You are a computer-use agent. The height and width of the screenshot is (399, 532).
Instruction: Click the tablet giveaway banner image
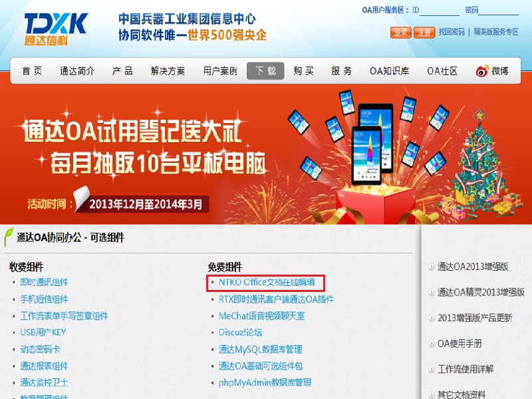pyautogui.click(x=266, y=154)
